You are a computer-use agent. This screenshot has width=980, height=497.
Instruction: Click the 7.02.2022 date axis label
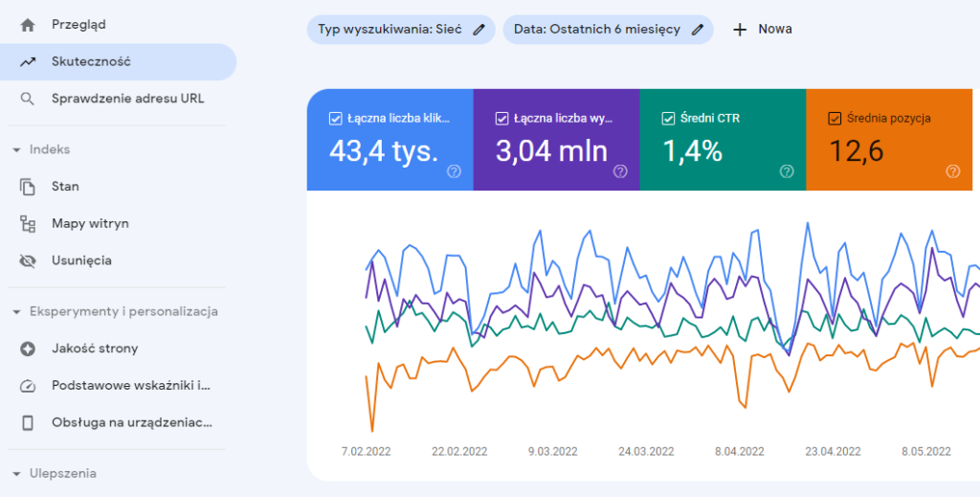366,451
